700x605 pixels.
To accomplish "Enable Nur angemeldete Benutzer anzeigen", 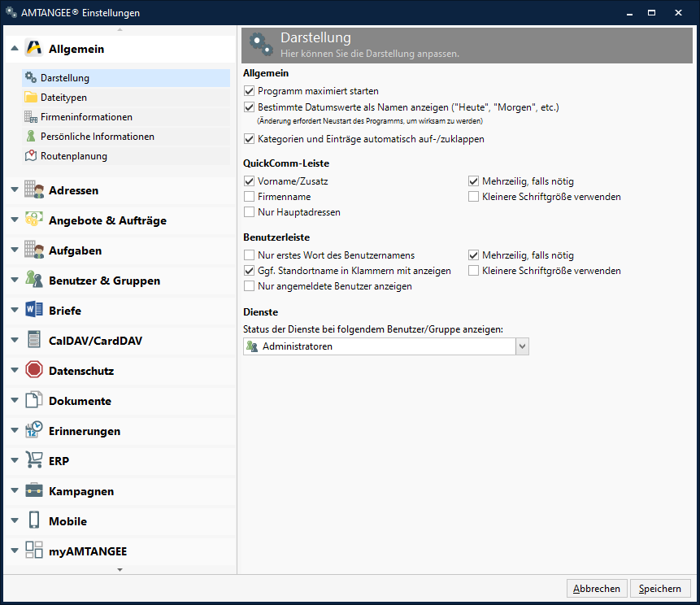I will (249, 286).
